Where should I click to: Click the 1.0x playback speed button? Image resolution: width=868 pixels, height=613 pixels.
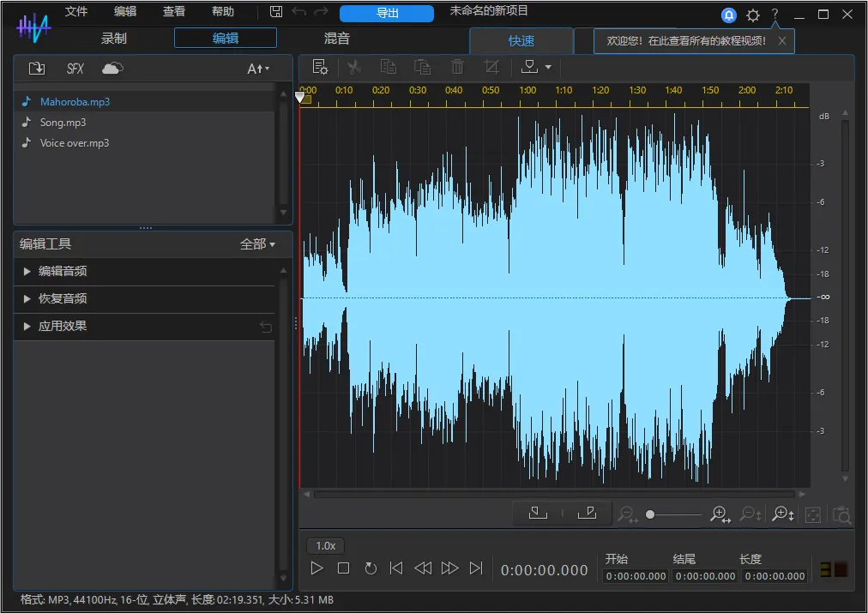[326, 545]
